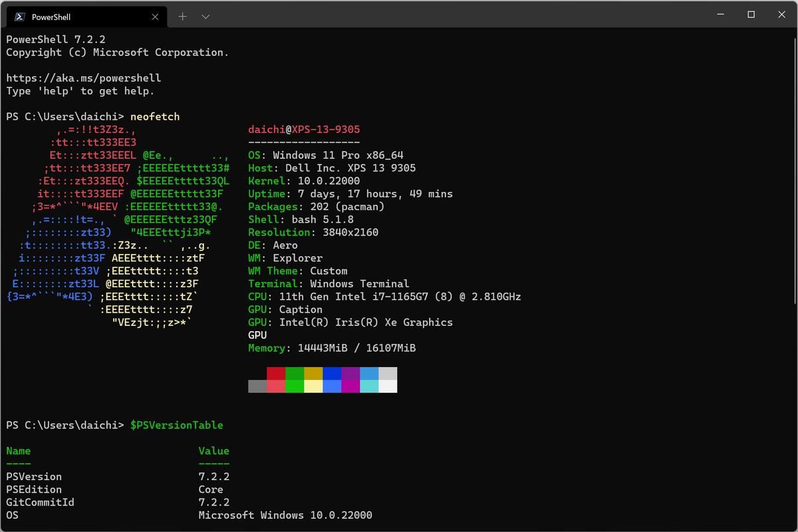Image resolution: width=798 pixels, height=532 pixels.
Task: Close the Windows Terminal window
Action: click(x=781, y=15)
